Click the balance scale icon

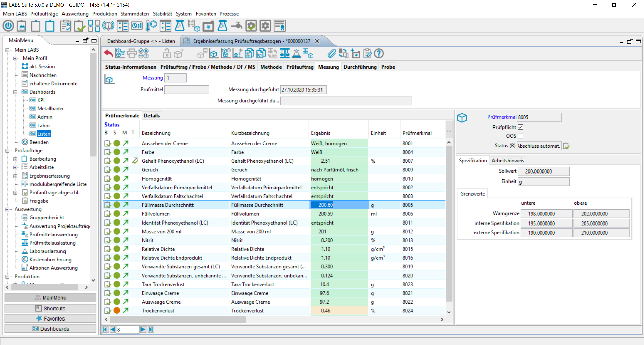coord(285,53)
